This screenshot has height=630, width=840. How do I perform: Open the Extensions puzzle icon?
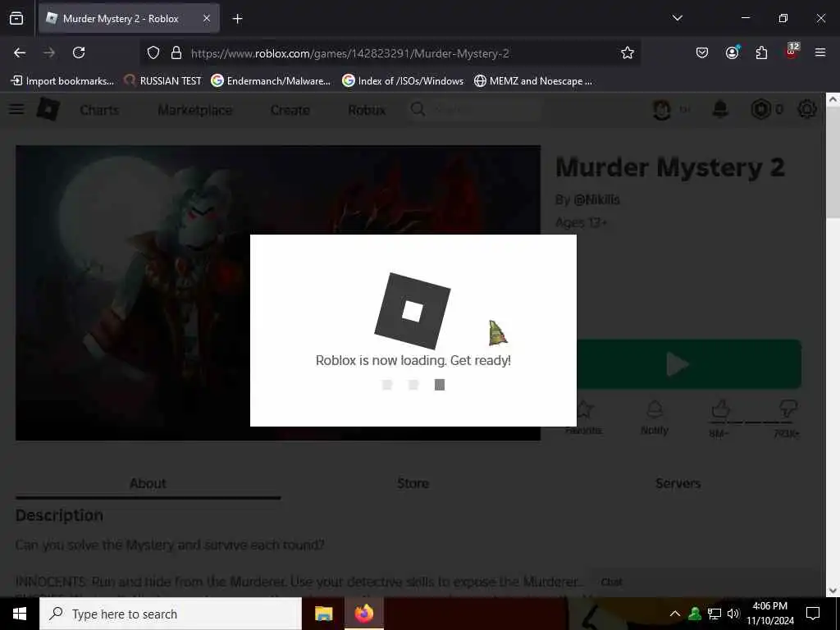pyautogui.click(x=761, y=52)
